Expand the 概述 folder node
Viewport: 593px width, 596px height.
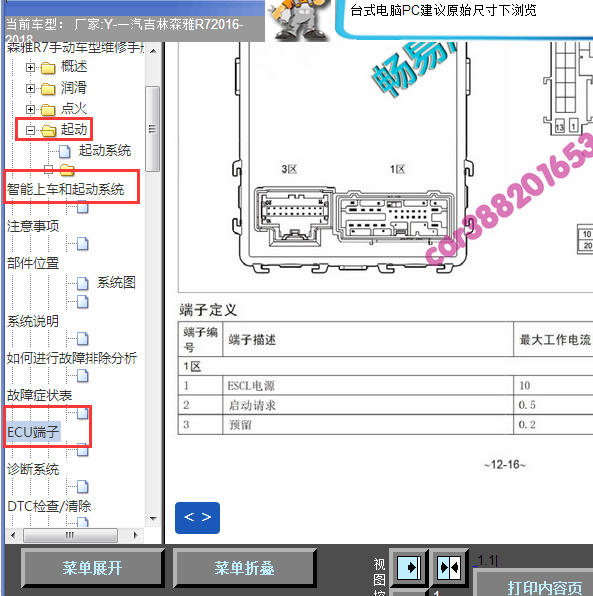point(30,67)
